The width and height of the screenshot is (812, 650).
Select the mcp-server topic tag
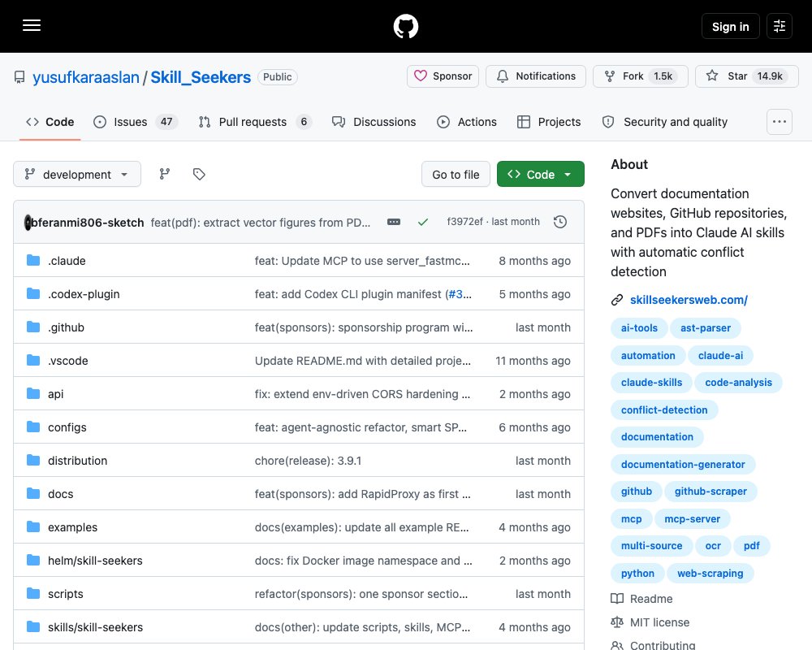point(693,519)
